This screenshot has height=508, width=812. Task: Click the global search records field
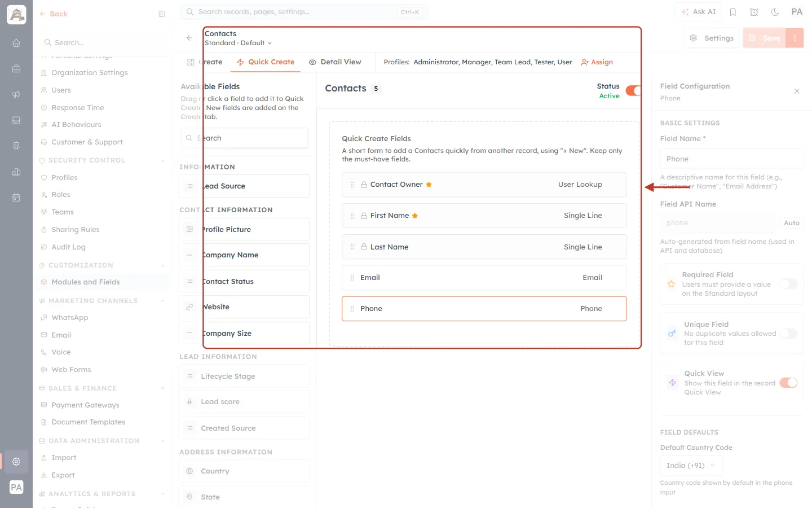pos(304,12)
